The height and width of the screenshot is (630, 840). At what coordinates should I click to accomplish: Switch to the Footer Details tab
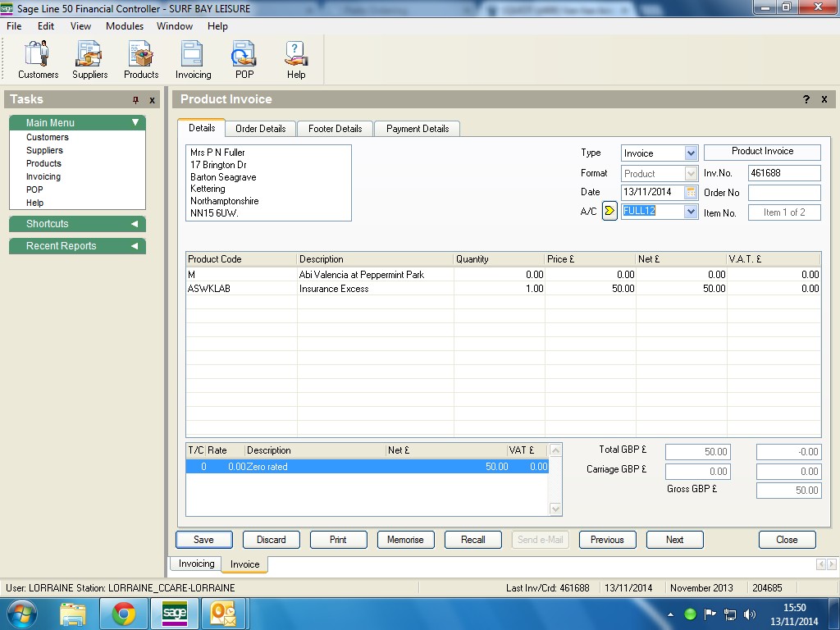(x=335, y=129)
